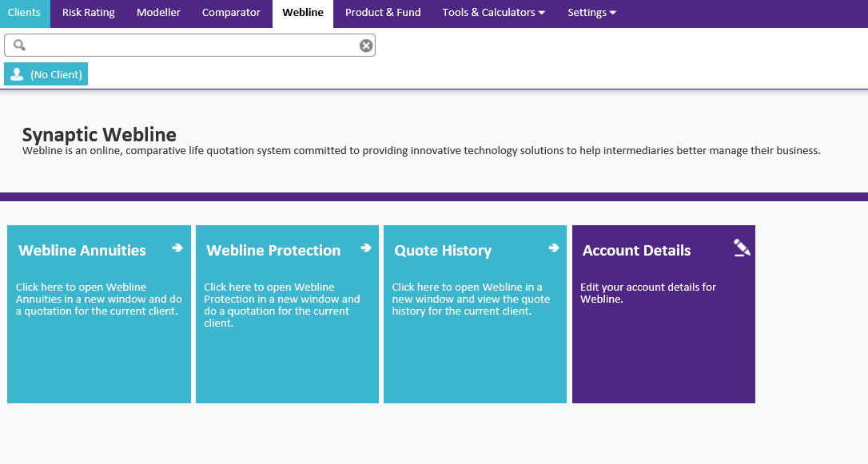Click the Annuities tile description text
Screen dimensions: 868x464
(98, 299)
